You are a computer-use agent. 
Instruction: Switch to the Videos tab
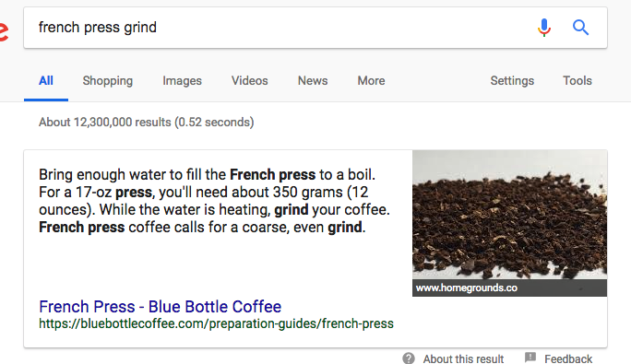(249, 81)
